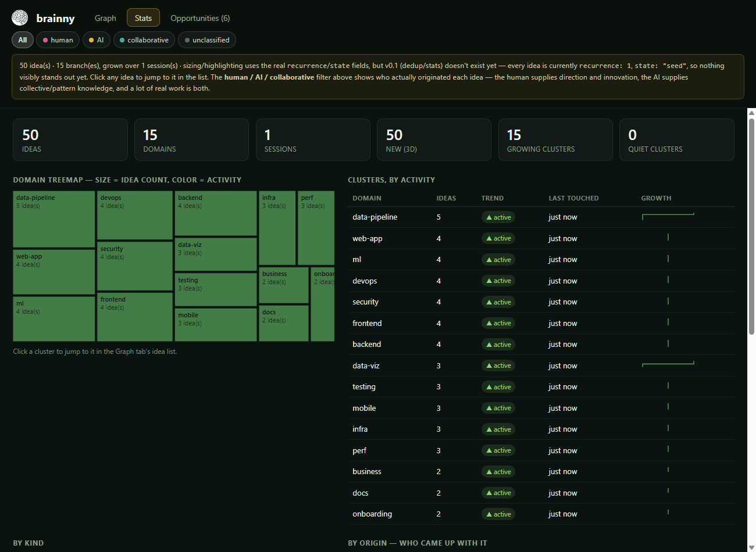
Task: Click the Trend column header
Action: coord(493,198)
